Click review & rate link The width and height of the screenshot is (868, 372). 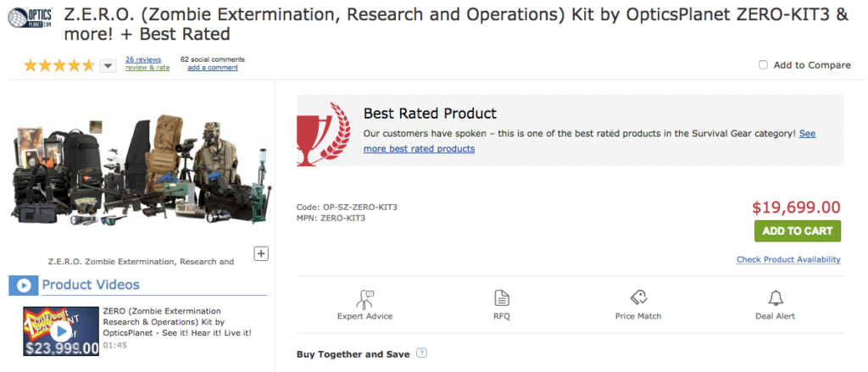pos(147,68)
